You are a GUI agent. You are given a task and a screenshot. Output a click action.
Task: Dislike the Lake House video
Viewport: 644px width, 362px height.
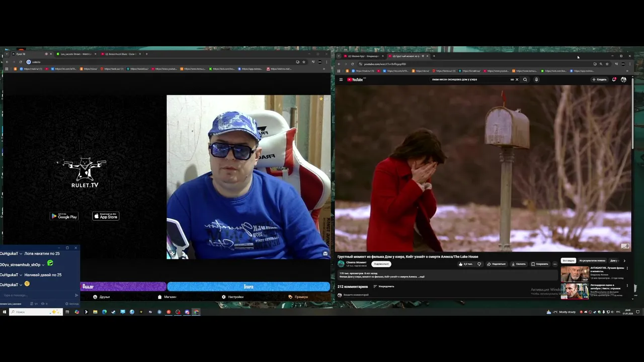pos(479,264)
